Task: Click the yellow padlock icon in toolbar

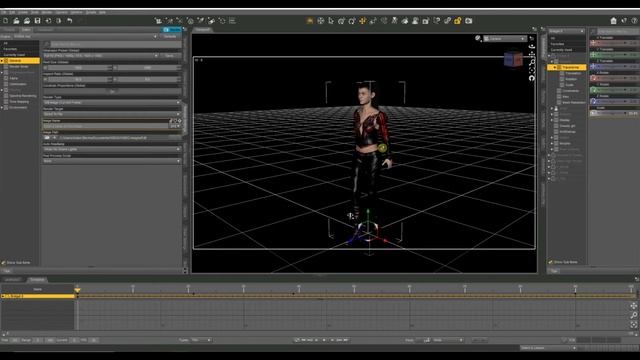Action: point(458,20)
